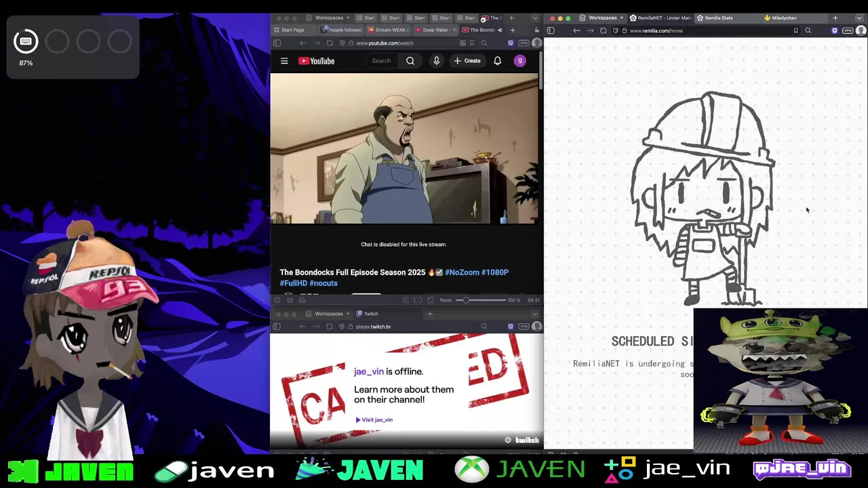Click the Twitch logo in player

click(527, 441)
